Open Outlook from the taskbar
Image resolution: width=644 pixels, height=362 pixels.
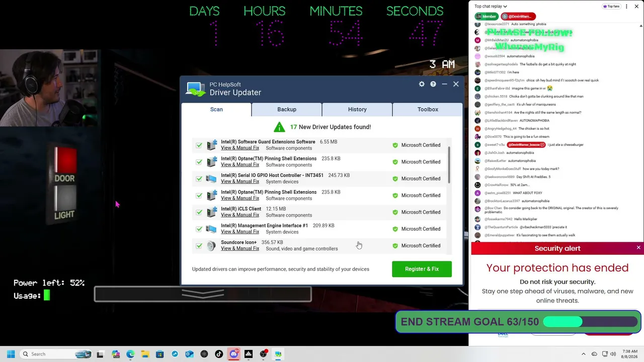pos(189,354)
